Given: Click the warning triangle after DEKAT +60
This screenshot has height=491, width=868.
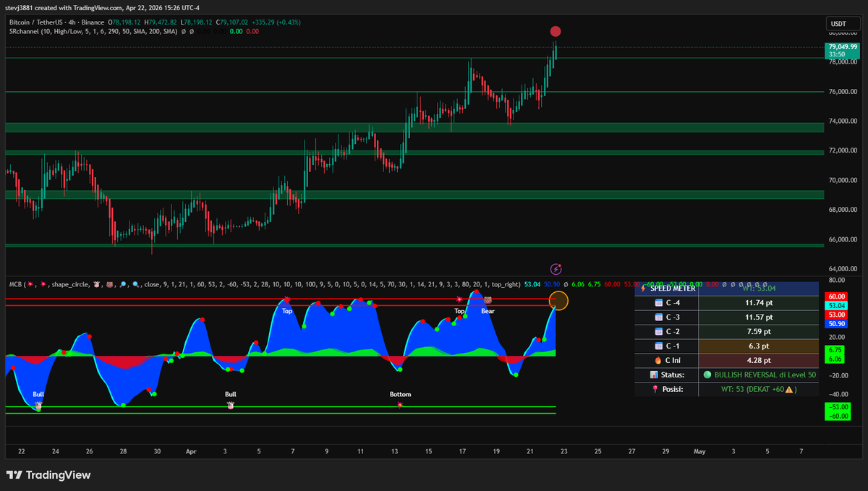Looking at the screenshot, I should coord(791,389).
